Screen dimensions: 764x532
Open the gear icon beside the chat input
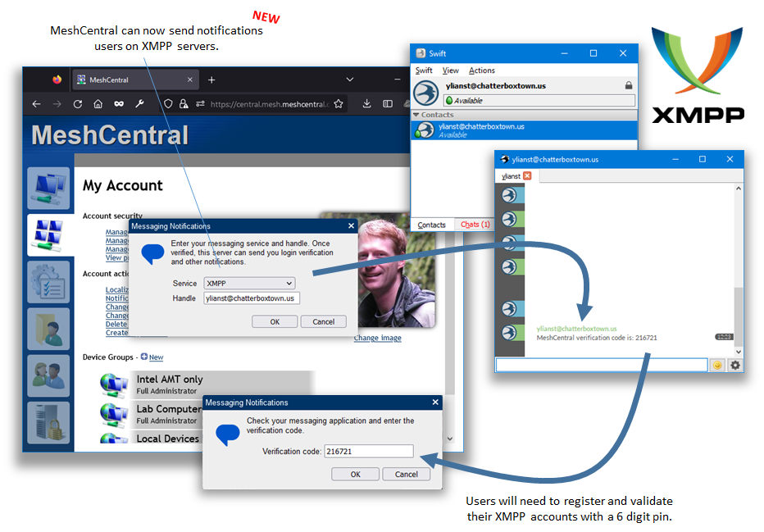pos(735,365)
